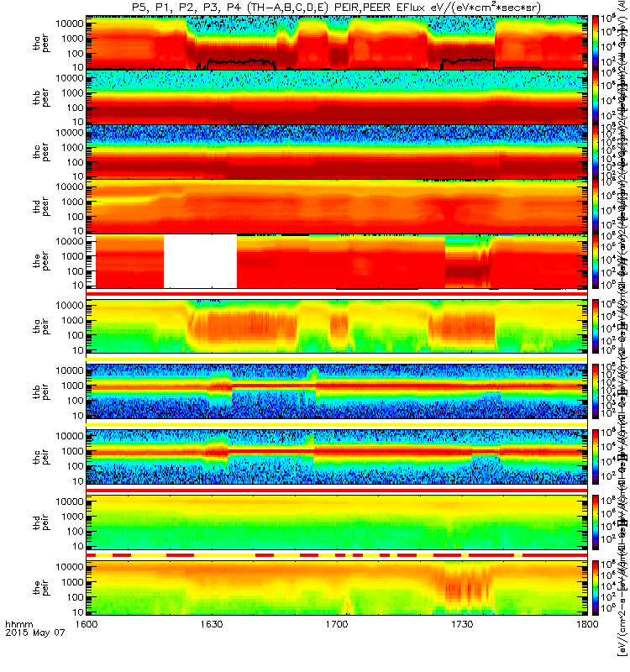
Task: Click the 1800 time axis label
Action: point(587,624)
